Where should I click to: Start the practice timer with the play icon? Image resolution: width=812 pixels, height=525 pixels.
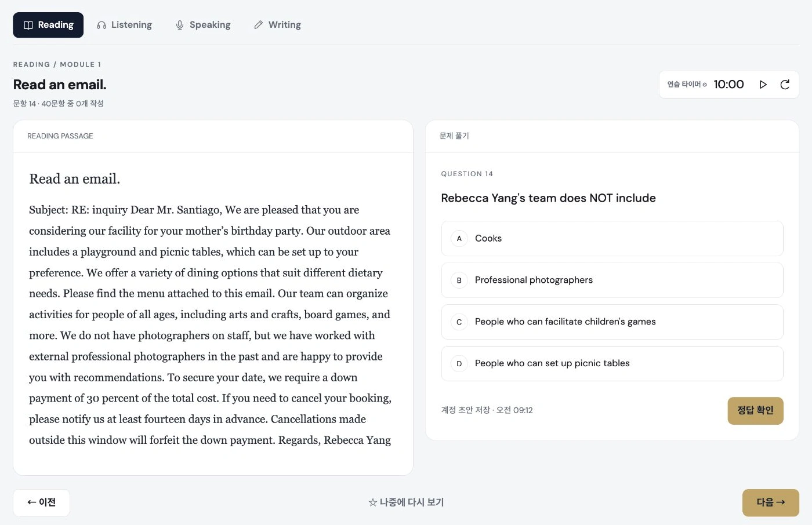tap(763, 85)
